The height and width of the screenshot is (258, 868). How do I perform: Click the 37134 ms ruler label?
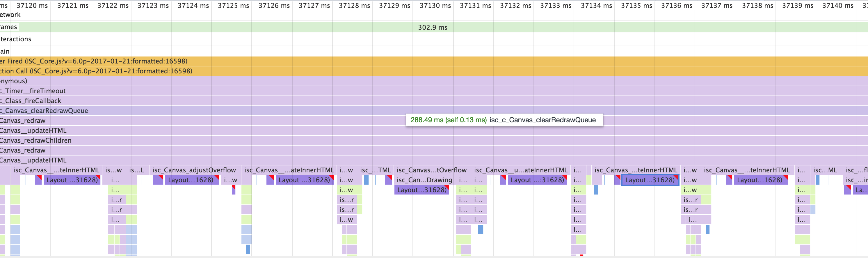(x=596, y=6)
